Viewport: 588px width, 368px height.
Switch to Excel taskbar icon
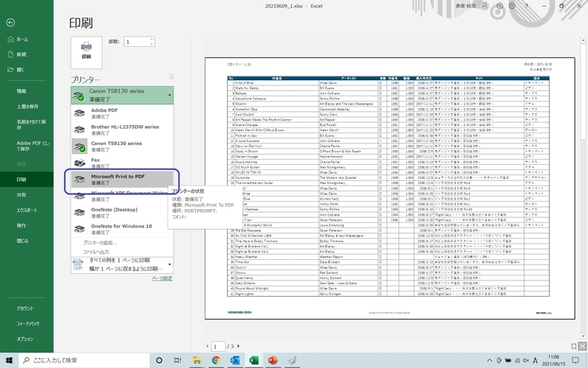(254, 360)
